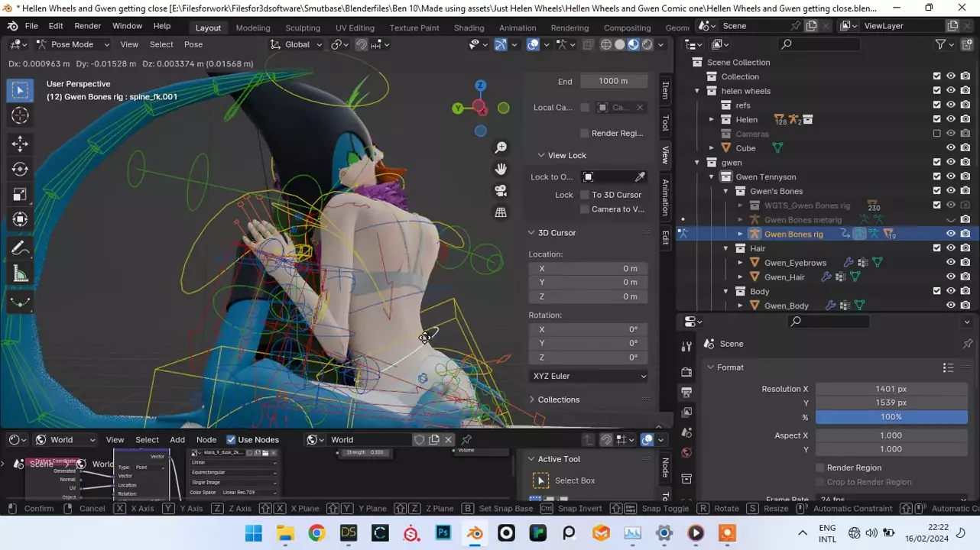Screen dimensions: 980x550
Task: Click the zoom magnifier viewport icon
Action: 501,147
